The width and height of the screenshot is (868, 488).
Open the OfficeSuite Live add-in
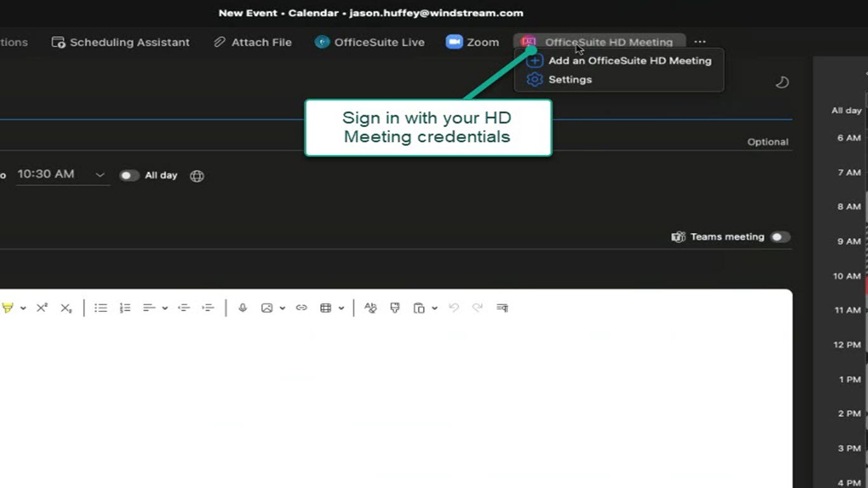click(x=370, y=43)
